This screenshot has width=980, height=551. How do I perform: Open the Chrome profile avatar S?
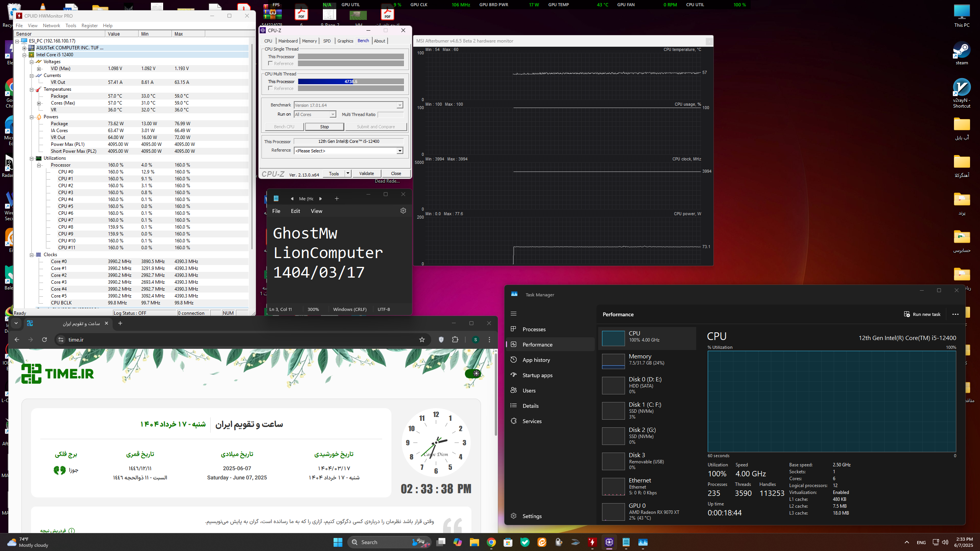click(475, 340)
